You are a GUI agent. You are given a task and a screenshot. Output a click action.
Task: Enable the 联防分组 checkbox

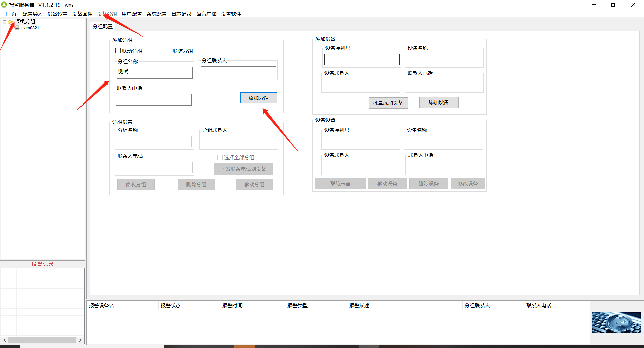pos(169,51)
